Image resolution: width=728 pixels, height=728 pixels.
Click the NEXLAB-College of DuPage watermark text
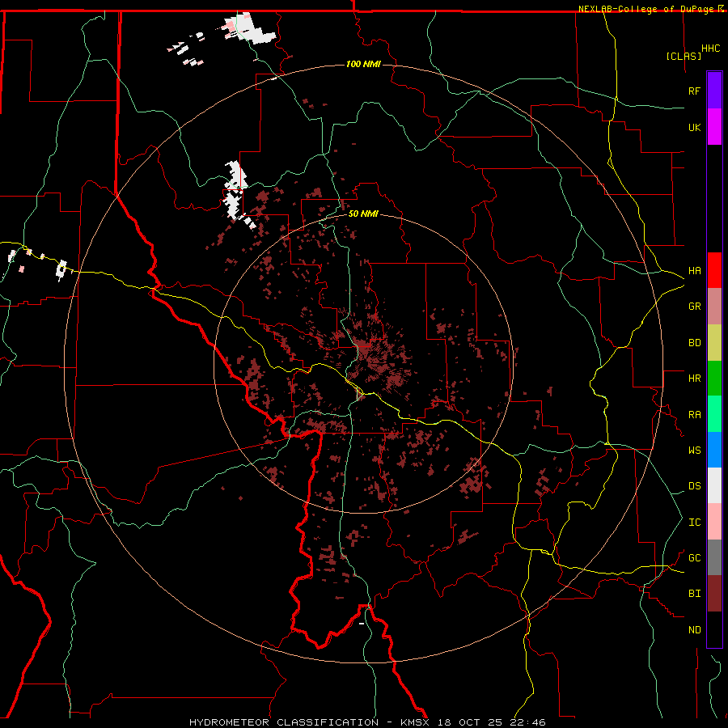click(645, 9)
